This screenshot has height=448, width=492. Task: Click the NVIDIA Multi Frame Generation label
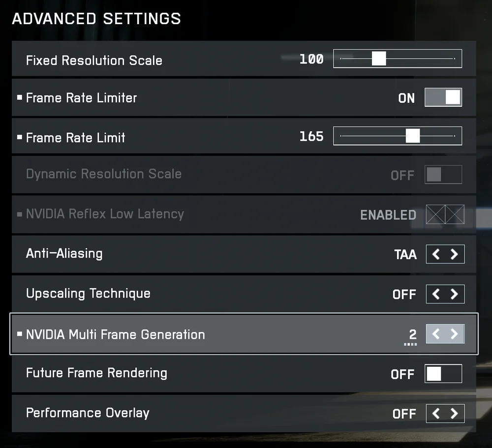[x=115, y=334]
